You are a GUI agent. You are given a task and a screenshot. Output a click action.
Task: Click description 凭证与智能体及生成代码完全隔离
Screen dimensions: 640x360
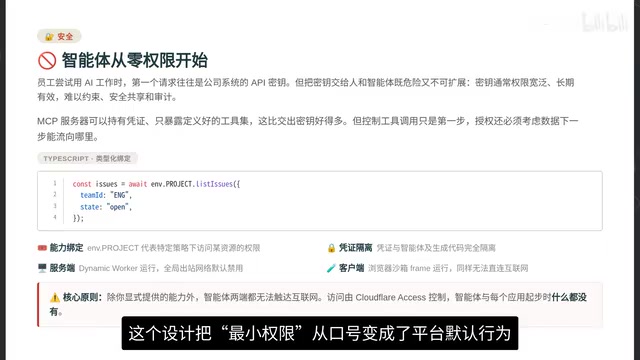click(x=436, y=248)
